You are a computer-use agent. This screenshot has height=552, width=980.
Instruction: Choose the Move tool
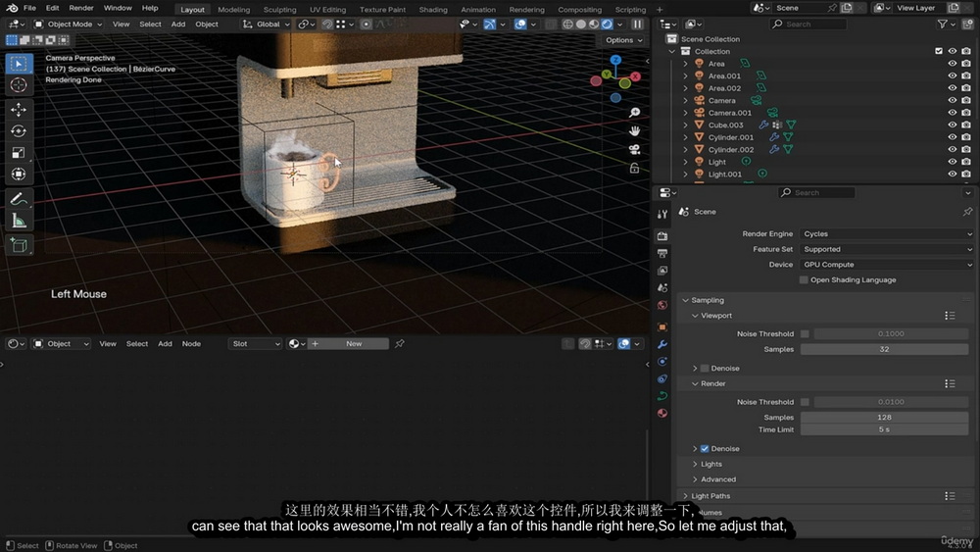tap(19, 110)
